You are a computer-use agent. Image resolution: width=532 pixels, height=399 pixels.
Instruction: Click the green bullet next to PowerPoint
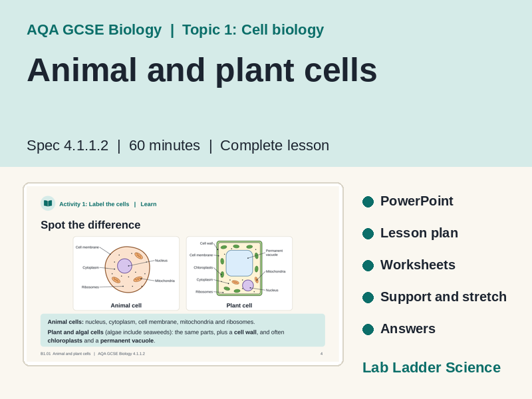pyautogui.click(x=368, y=201)
